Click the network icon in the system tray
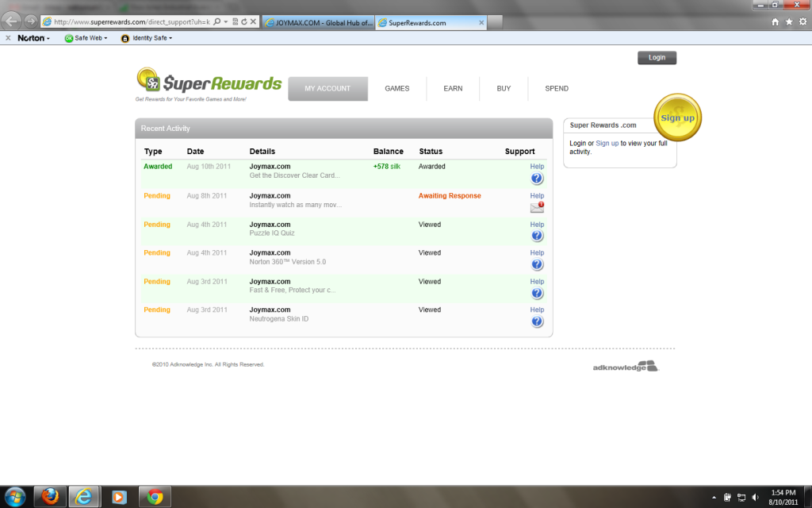 741,497
